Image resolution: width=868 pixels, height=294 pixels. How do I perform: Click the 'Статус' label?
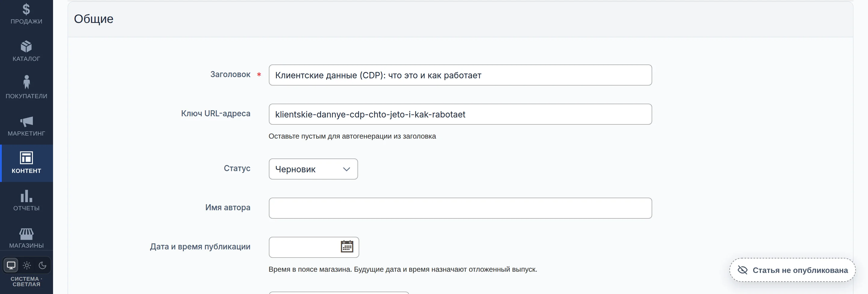coord(237,168)
